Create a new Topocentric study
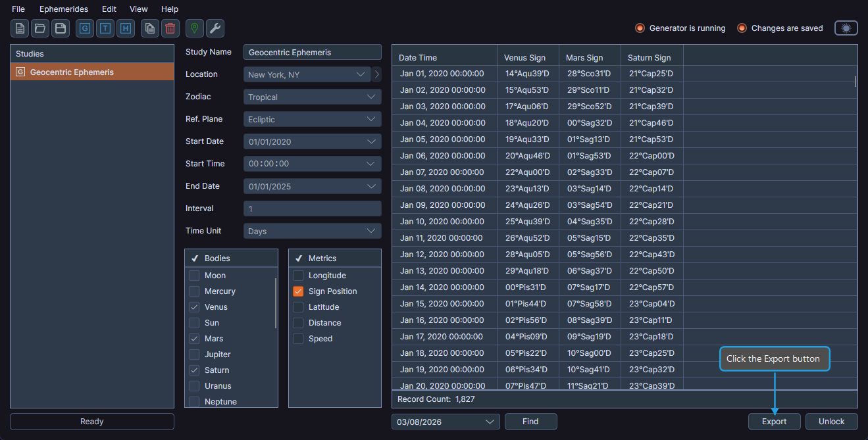Image resolution: width=868 pixels, height=440 pixels. point(105,28)
